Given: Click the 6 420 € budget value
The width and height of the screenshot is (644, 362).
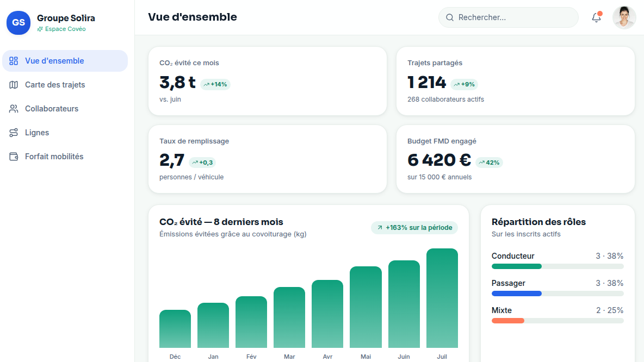Looking at the screenshot, I should click(439, 160).
